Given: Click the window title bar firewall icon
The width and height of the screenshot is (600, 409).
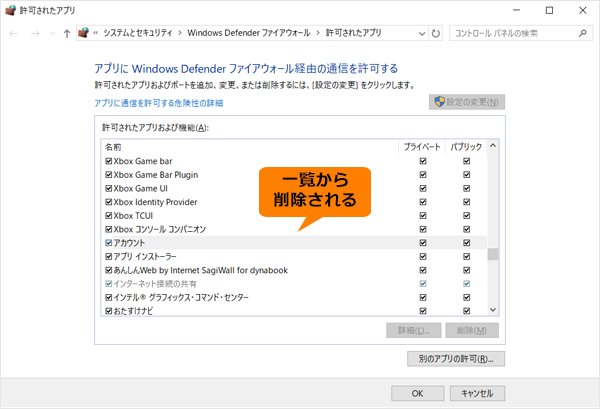Looking at the screenshot, I should pos(10,10).
